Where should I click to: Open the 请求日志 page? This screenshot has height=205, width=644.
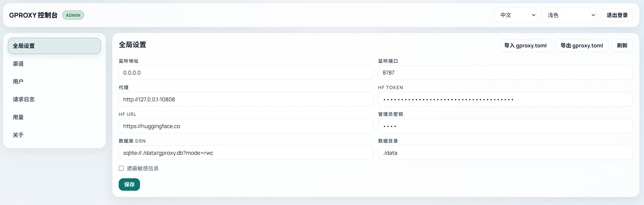pyautogui.click(x=24, y=99)
